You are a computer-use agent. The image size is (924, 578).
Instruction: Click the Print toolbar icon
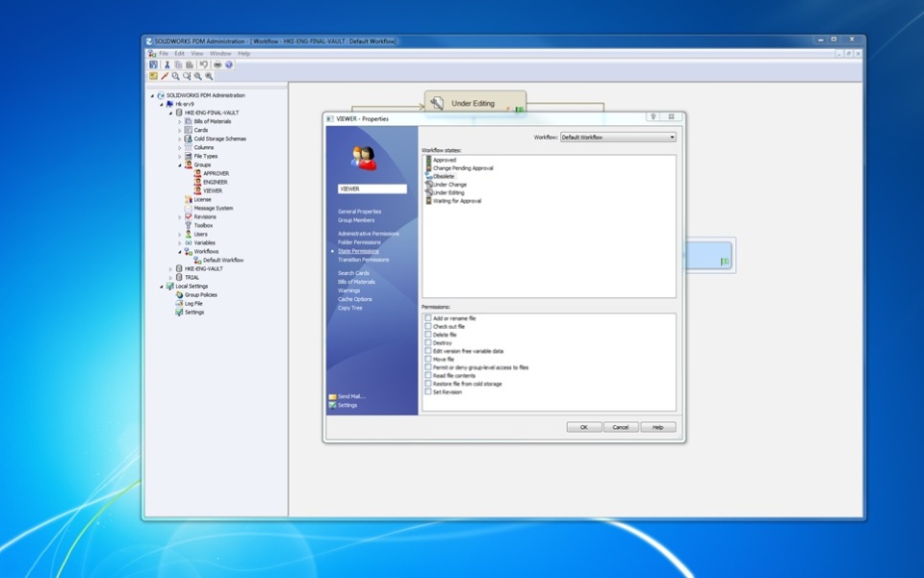[x=218, y=64]
